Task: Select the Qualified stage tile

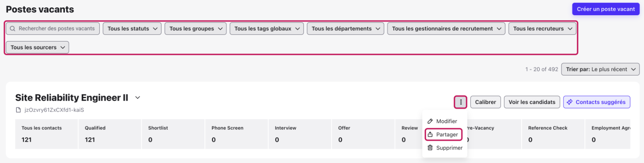Action: [110, 134]
